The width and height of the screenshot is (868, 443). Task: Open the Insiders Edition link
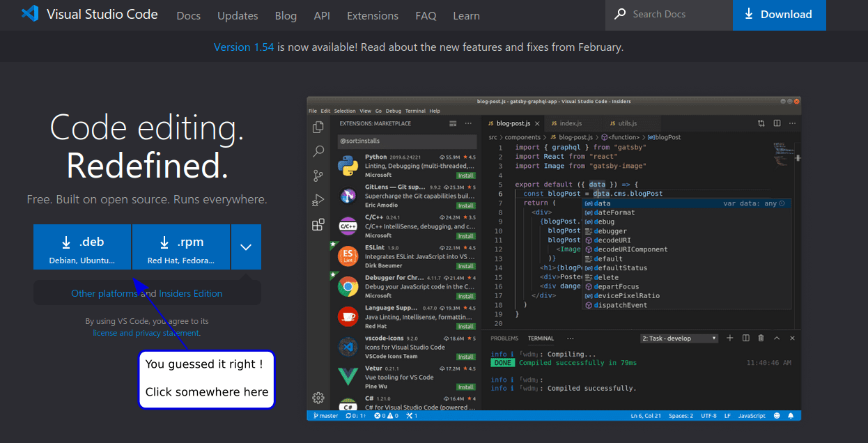pos(191,293)
